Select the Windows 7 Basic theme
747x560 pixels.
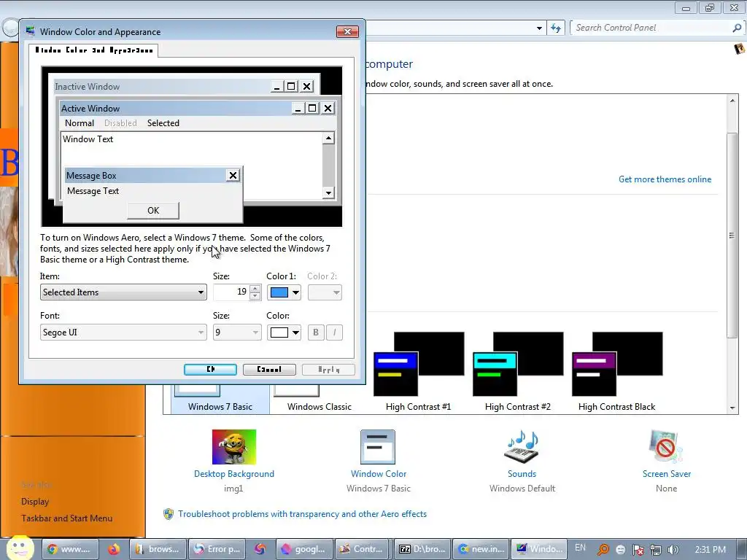tap(220, 399)
